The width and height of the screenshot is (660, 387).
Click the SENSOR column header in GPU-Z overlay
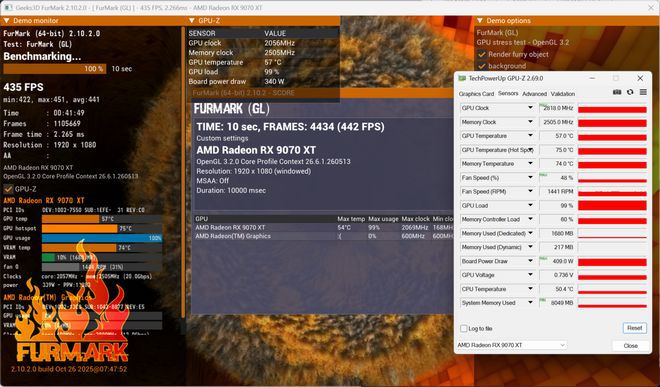point(202,33)
